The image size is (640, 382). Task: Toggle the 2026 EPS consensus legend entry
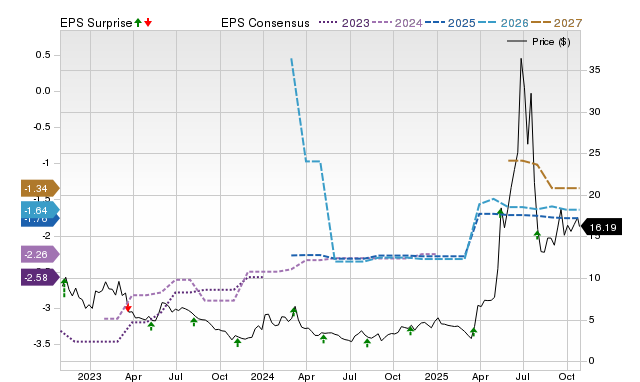[x=503, y=23]
